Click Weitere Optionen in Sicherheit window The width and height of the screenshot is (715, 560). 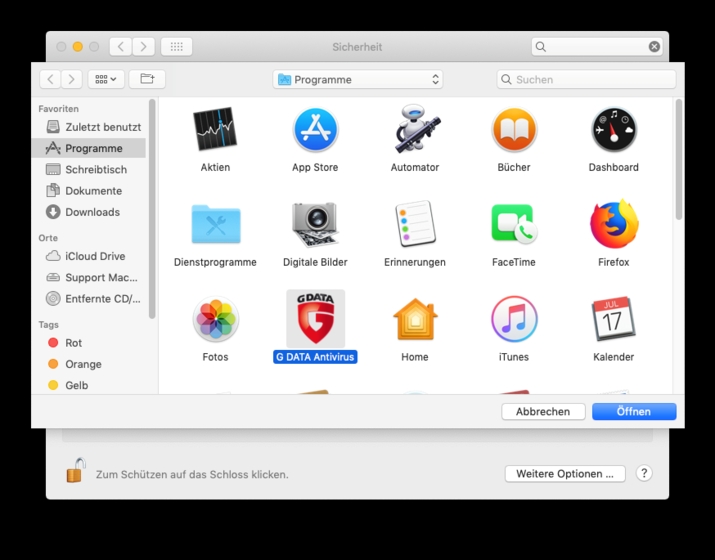coord(565,474)
